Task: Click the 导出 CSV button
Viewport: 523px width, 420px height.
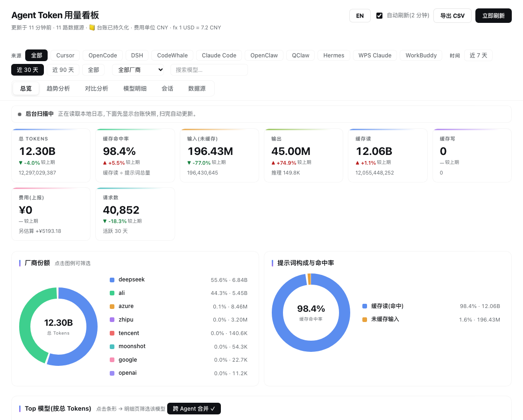Action: (452, 16)
